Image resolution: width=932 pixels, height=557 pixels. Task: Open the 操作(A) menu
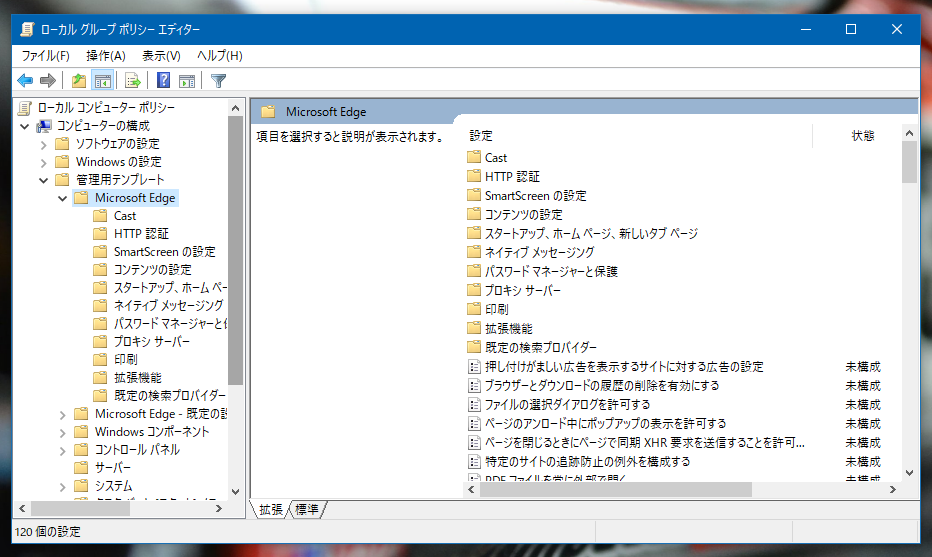pos(106,56)
